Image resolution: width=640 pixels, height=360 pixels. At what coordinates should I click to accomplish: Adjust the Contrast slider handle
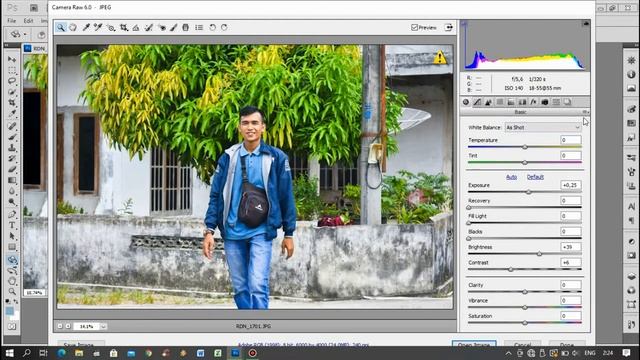click(x=511, y=269)
